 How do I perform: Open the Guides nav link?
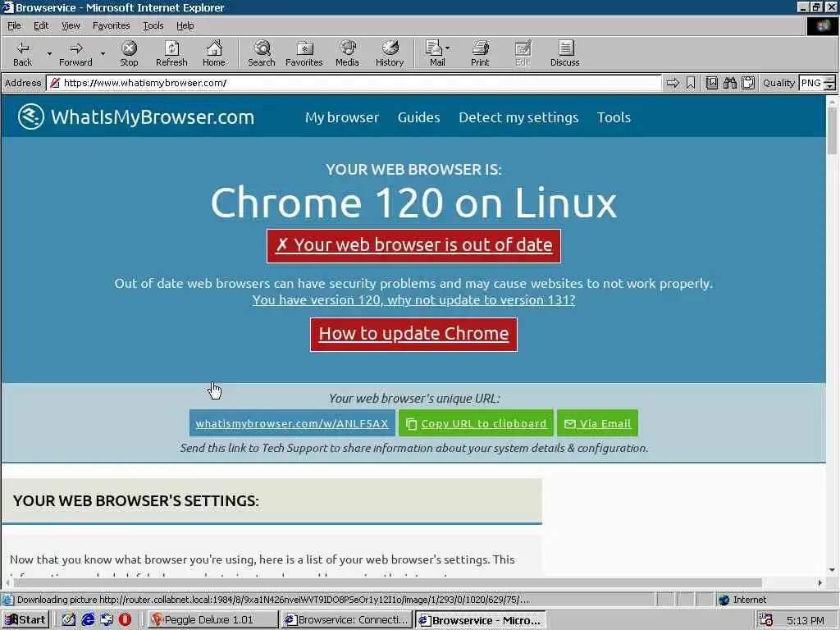[x=418, y=117]
